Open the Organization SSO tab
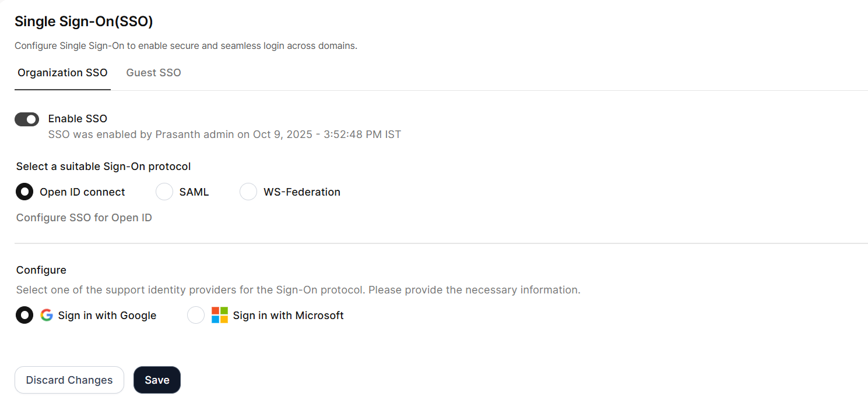The height and width of the screenshot is (400, 868). coord(62,73)
